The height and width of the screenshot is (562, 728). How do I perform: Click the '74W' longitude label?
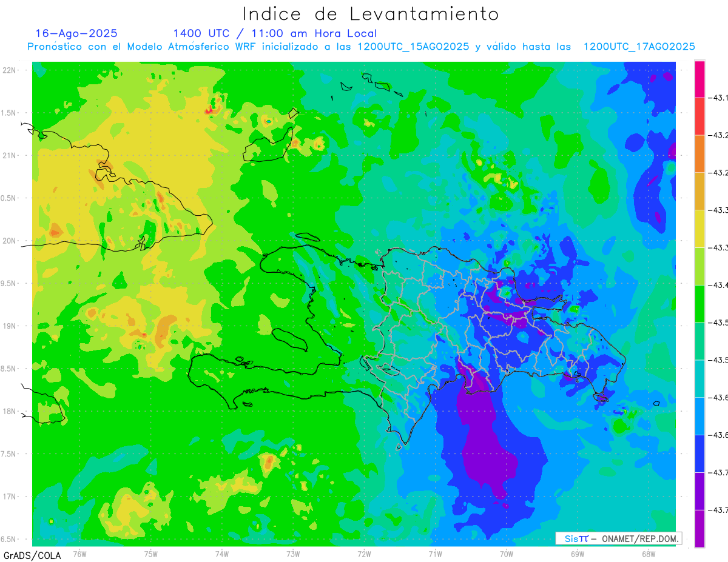coord(222,554)
